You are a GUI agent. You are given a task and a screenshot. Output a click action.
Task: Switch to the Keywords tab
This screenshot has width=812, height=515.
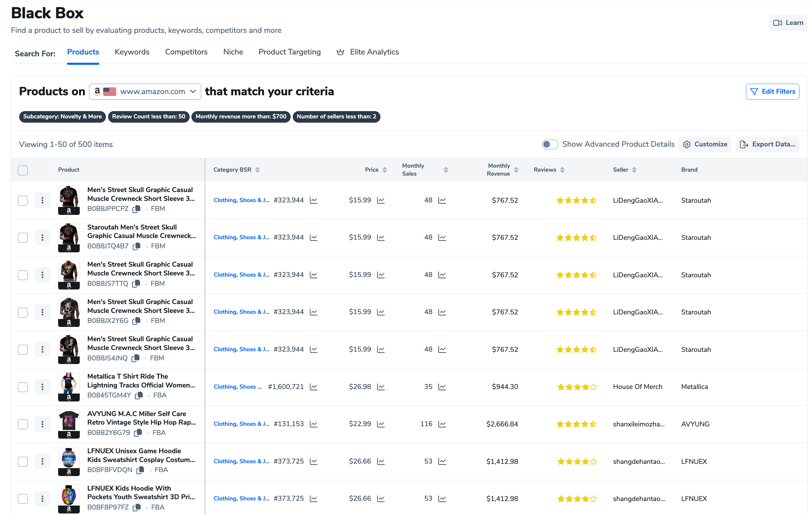pos(132,52)
